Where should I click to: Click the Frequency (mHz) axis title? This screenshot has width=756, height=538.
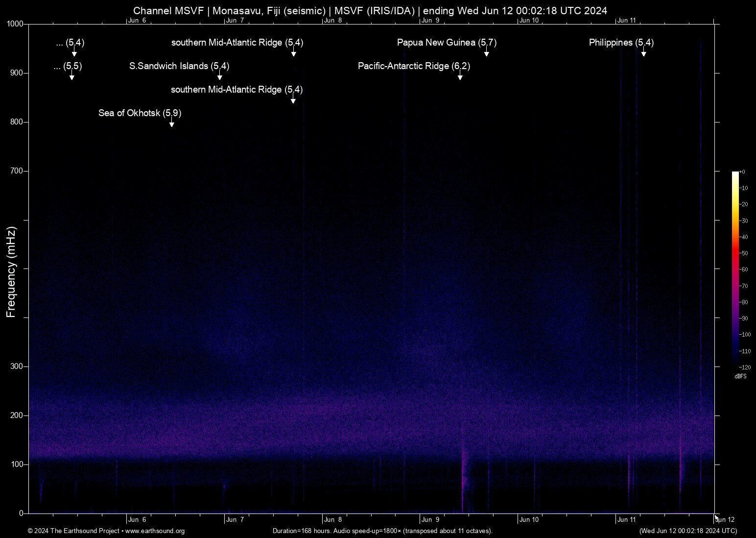11,272
